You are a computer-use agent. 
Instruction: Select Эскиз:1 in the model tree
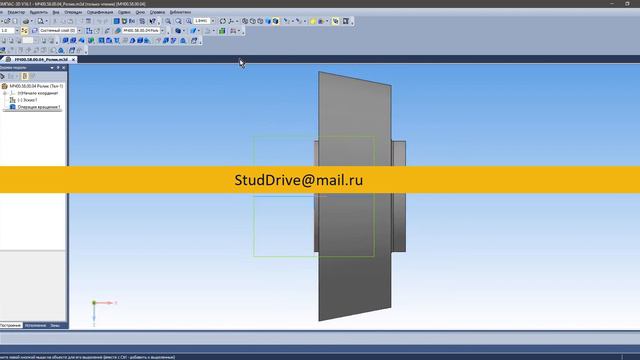click(x=27, y=100)
